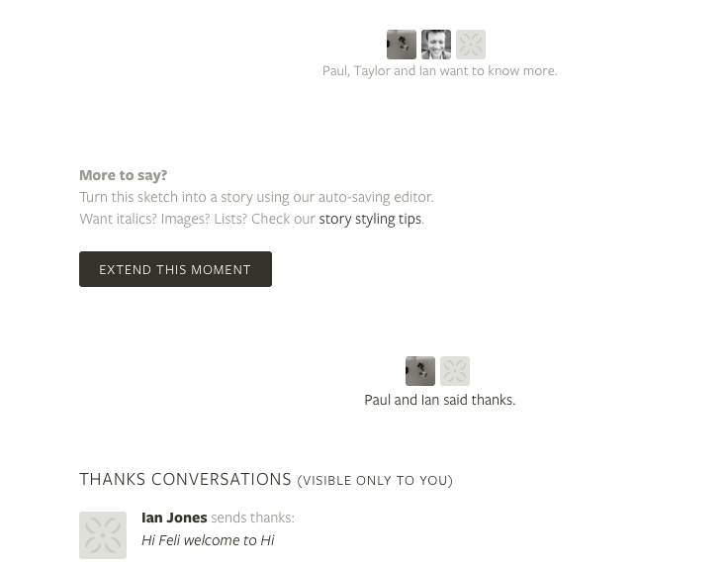This screenshot has height=567, width=728.
Task: Click the 'auto-saving editor' phrase
Action: coord(376,197)
